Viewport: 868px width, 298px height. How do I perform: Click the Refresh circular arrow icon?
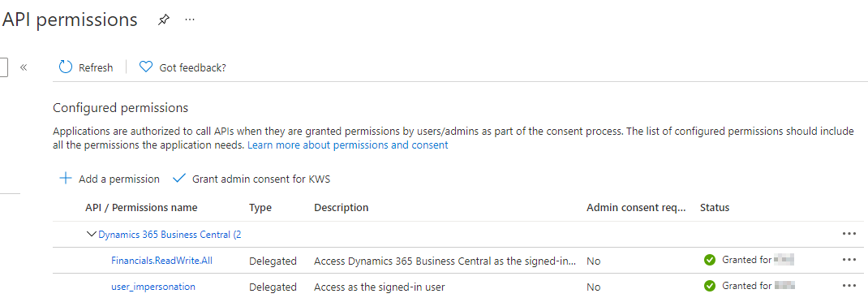coord(66,67)
